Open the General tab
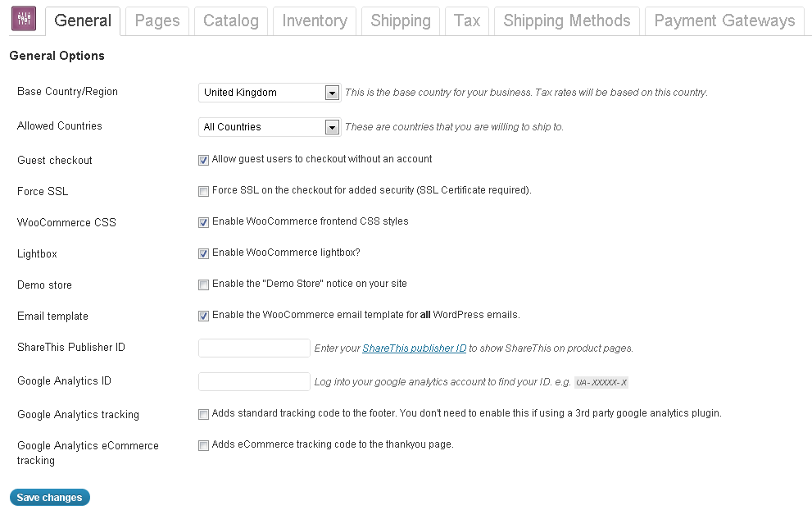Viewport: 812px width, 510px height. tap(83, 21)
